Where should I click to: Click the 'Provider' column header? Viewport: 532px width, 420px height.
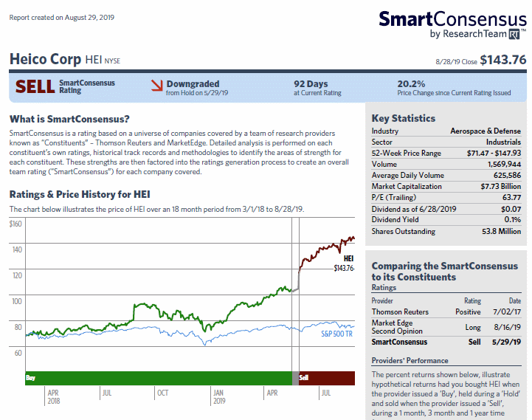pyautogui.click(x=382, y=301)
